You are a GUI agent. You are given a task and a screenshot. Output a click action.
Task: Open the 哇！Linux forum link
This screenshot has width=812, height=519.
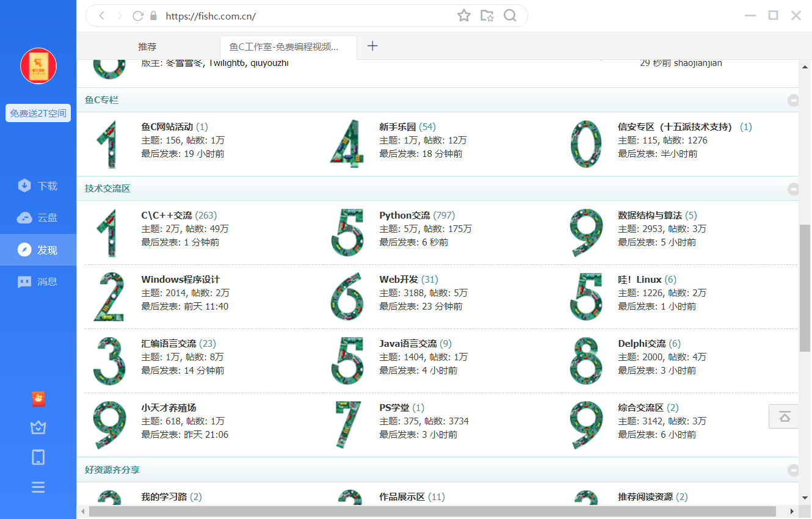coord(640,280)
